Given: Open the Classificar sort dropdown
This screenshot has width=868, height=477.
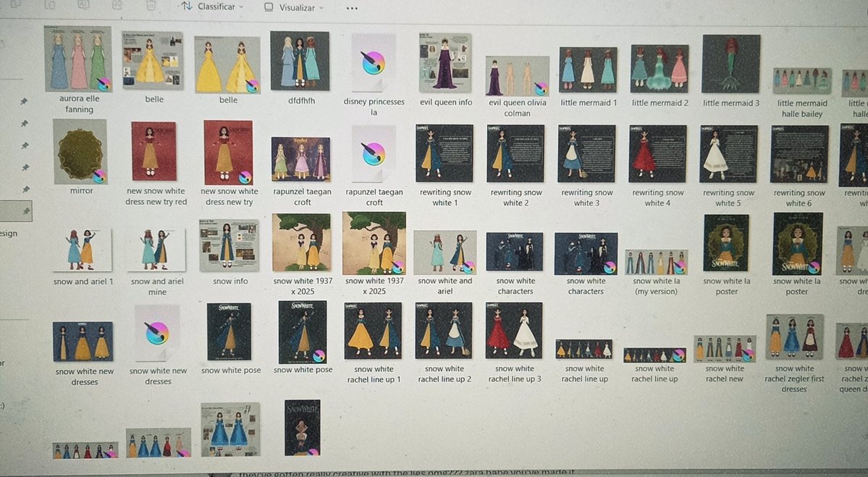Looking at the screenshot, I should [x=213, y=7].
